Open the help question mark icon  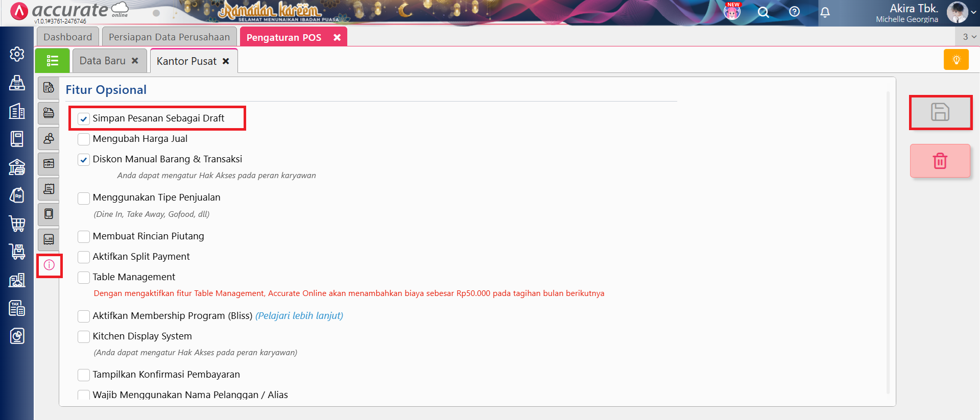coord(794,12)
